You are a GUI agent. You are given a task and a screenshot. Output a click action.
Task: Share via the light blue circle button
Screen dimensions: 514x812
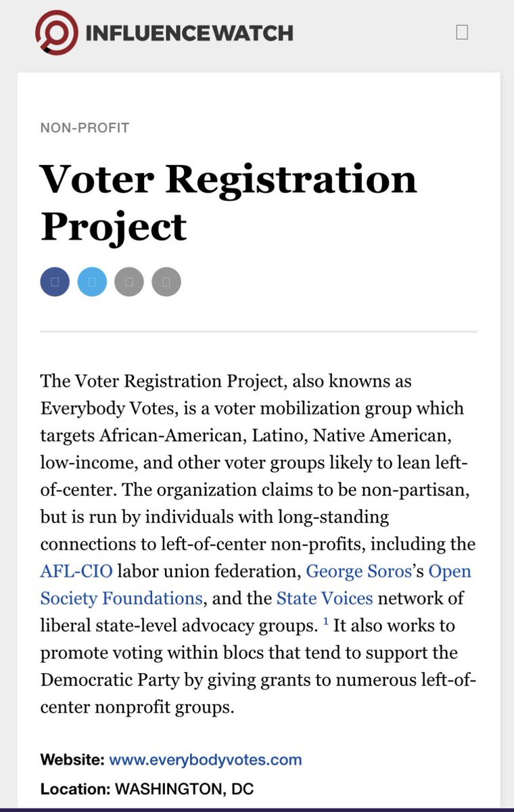point(92,281)
